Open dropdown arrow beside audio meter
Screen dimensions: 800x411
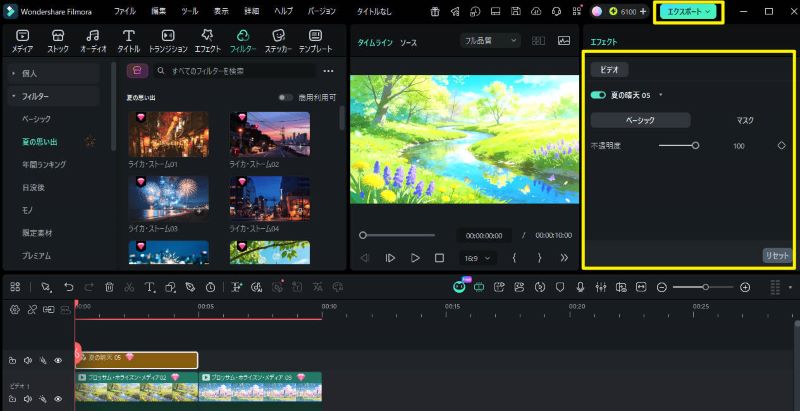click(x=790, y=288)
